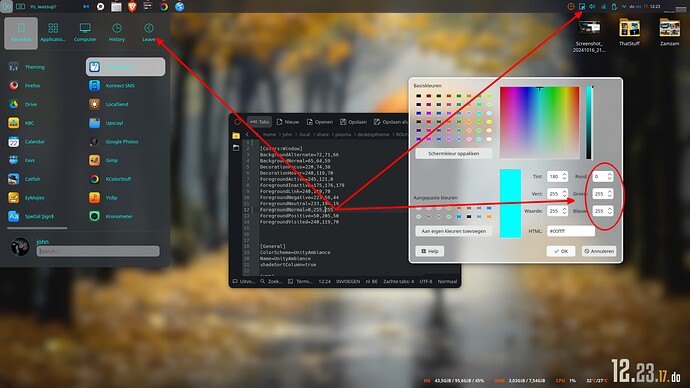
Task: Click the HTML hex color input field
Action: coord(571,231)
